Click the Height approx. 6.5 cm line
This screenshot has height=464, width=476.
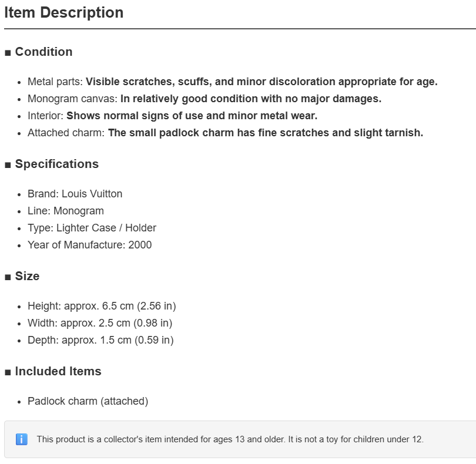point(102,306)
